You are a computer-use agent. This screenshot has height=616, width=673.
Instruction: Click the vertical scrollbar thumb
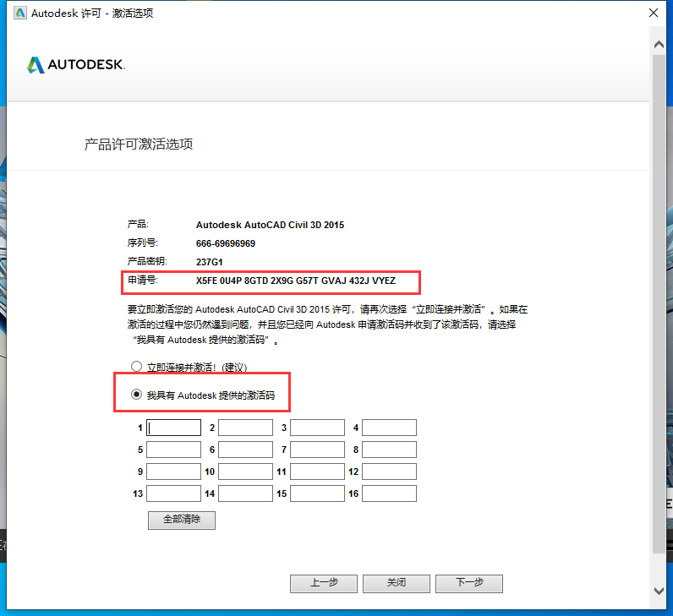coord(659,303)
